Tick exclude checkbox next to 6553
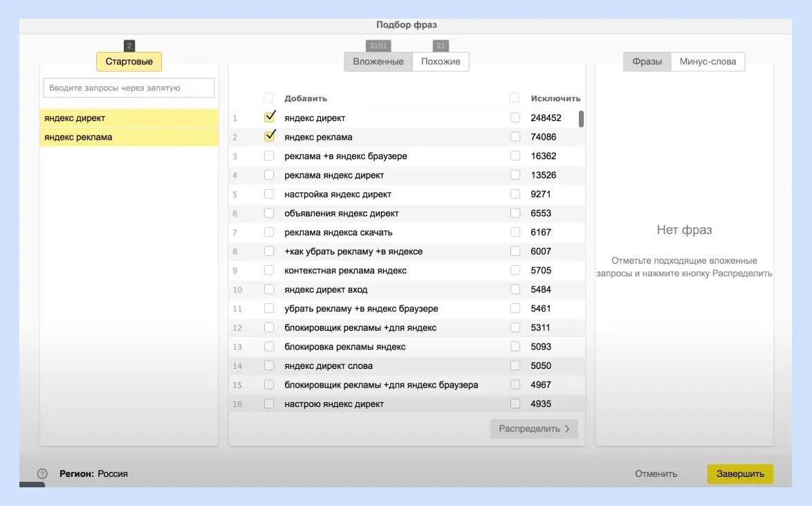This screenshot has height=506, width=812. tap(515, 213)
